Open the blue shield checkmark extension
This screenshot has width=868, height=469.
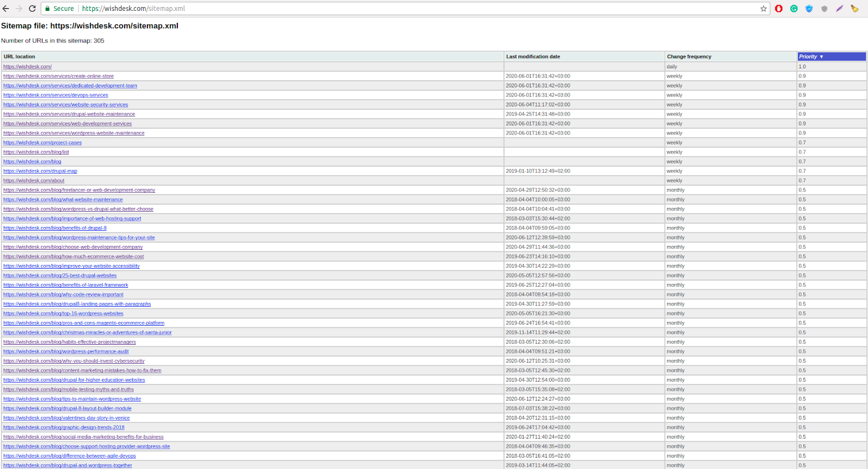pyautogui.click(x=809, y=9)
